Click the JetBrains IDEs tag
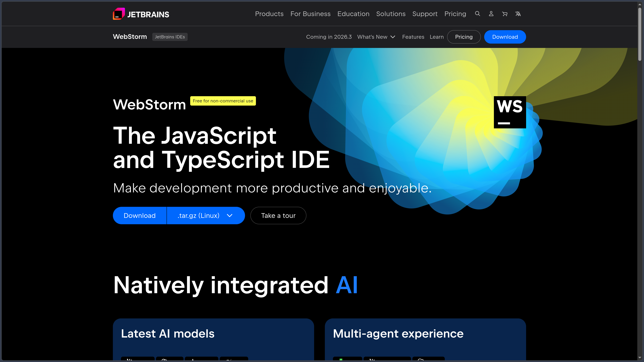644x362 pixels. 170,37
